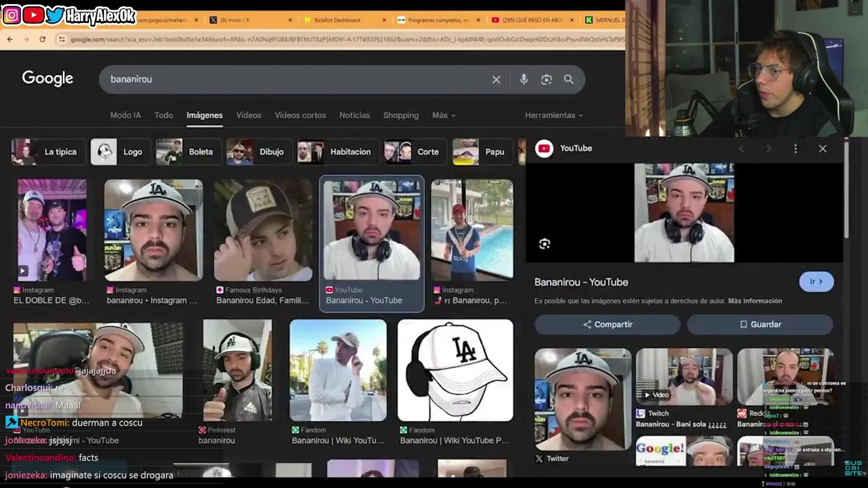Open the Videos results tab
868x488 pixels.
tap(248, 115)
